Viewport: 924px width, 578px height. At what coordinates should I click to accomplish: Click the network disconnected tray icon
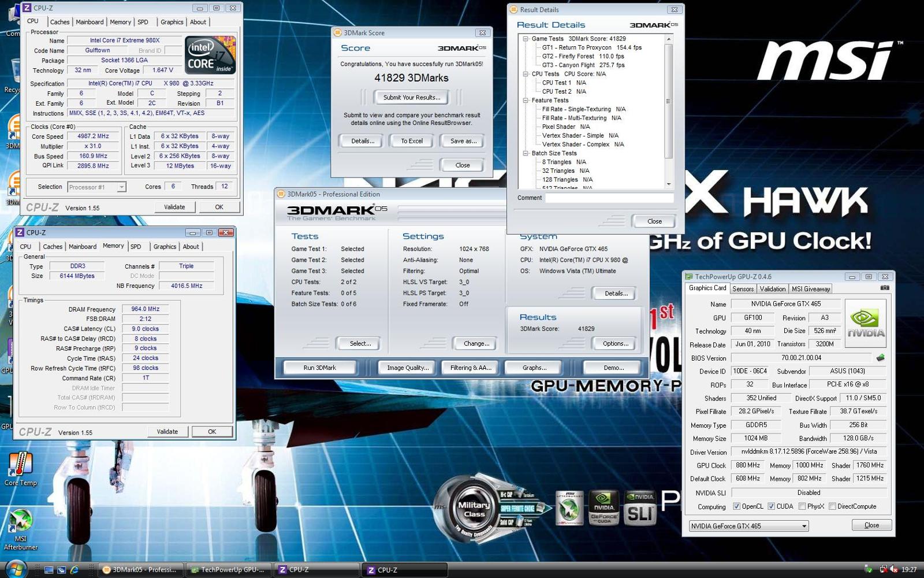click(x=883, y=569)
